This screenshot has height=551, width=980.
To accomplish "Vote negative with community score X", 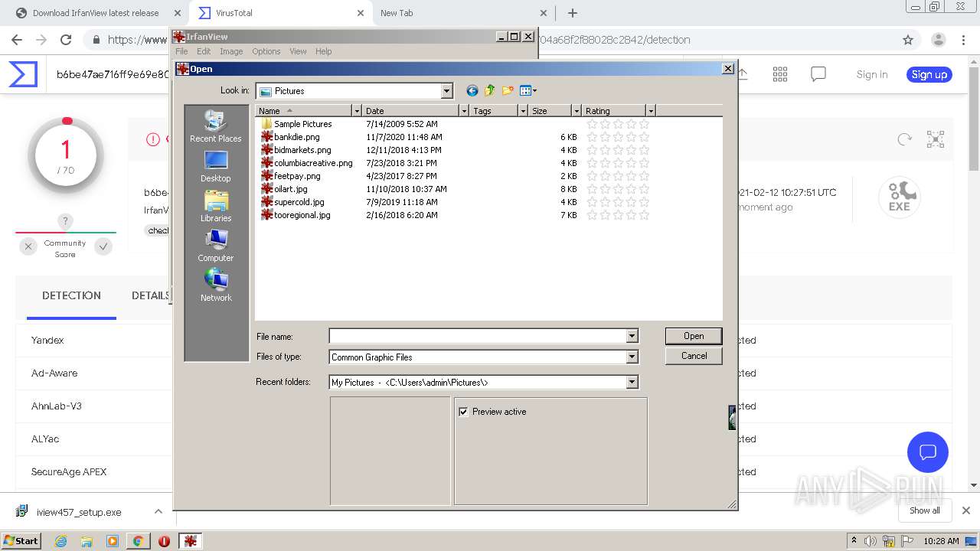I will 28,246.
